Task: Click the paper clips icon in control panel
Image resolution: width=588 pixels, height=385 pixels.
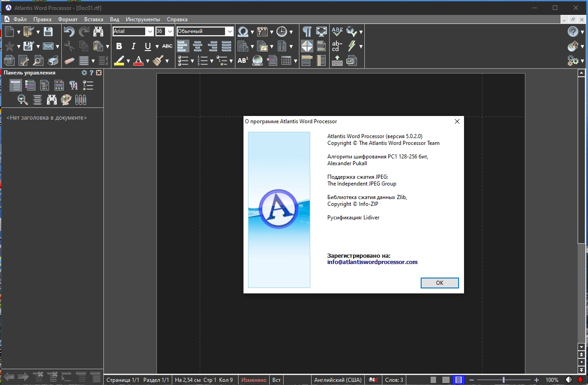Action: tap(81, 100)
